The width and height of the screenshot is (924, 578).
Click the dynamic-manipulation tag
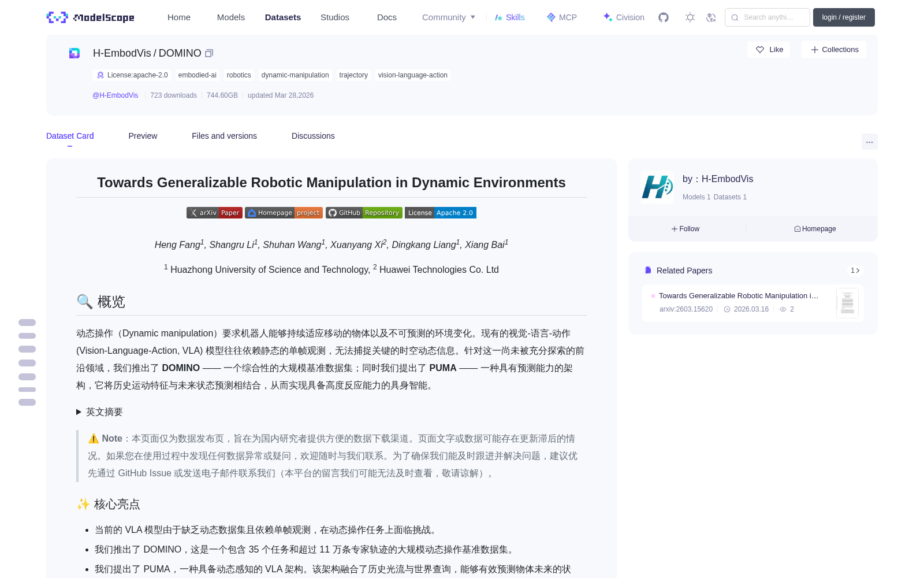[x=295, y=75]
